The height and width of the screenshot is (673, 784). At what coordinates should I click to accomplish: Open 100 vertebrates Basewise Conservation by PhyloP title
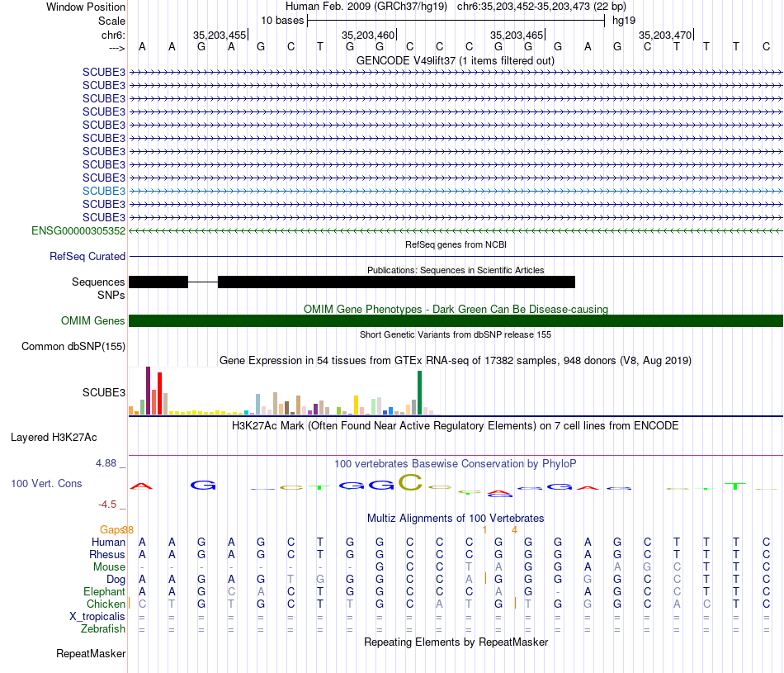click(x=456, y=464)
